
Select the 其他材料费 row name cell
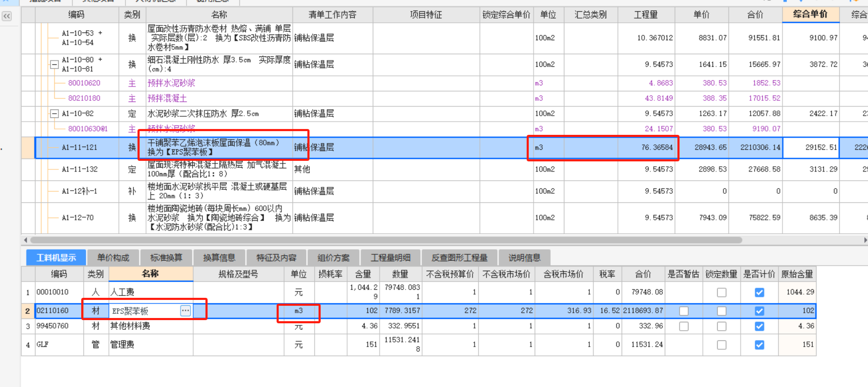(151, 326)
